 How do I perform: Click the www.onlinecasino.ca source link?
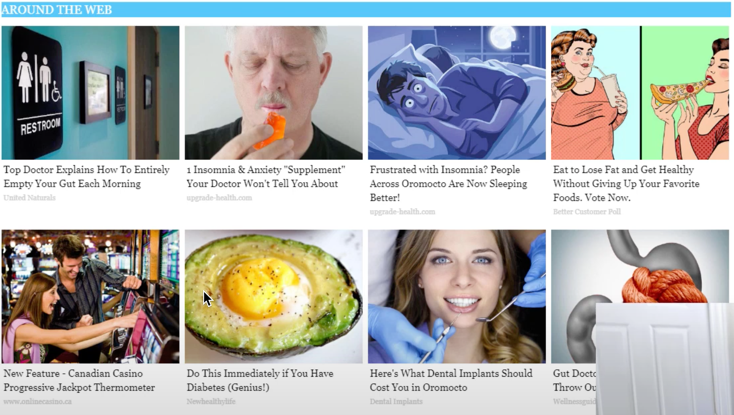[37, 401]
